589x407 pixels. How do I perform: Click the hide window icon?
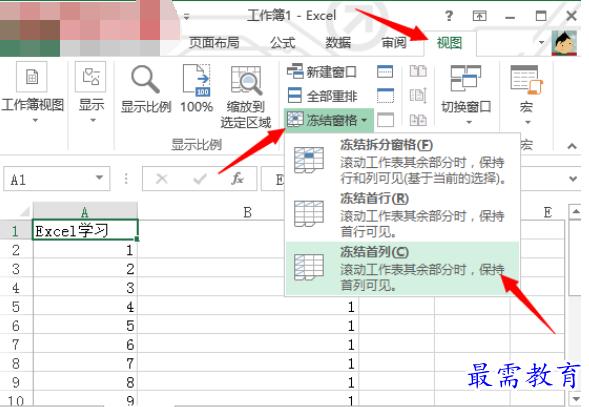pos(385,96)
